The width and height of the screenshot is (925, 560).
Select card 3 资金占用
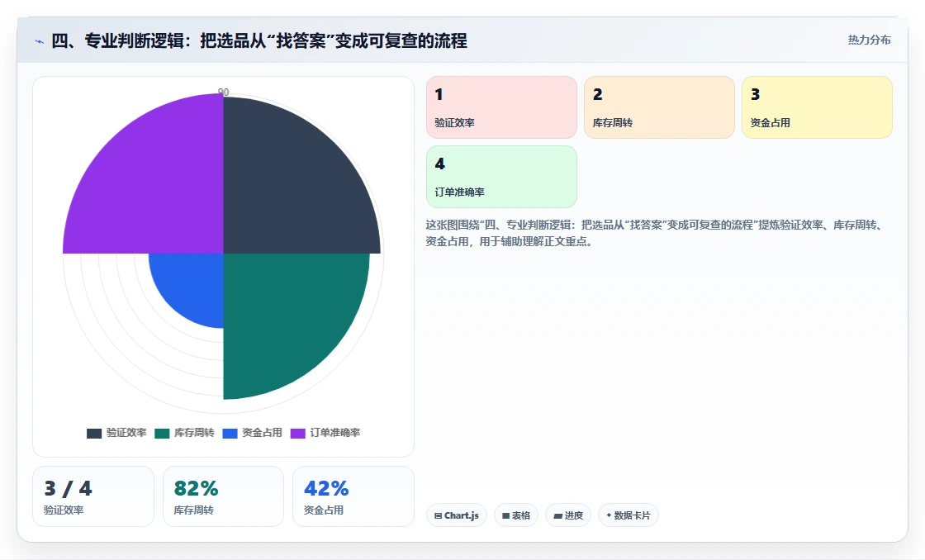817,107
